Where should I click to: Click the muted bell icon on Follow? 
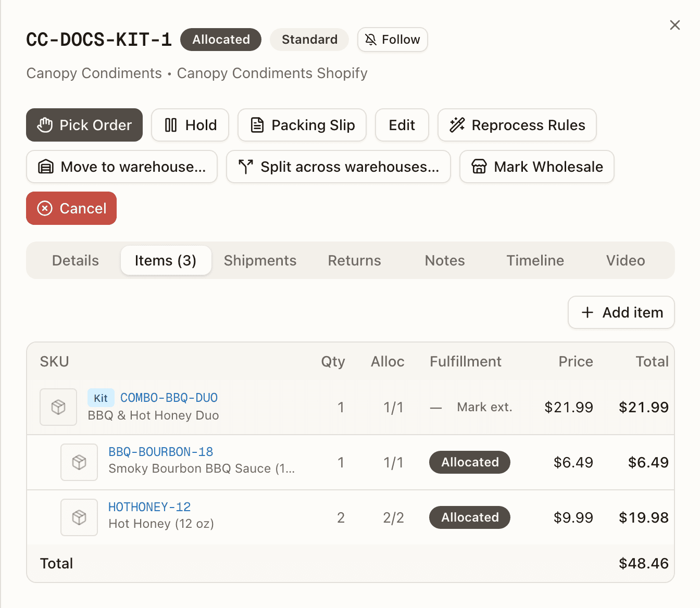[371, 40]
